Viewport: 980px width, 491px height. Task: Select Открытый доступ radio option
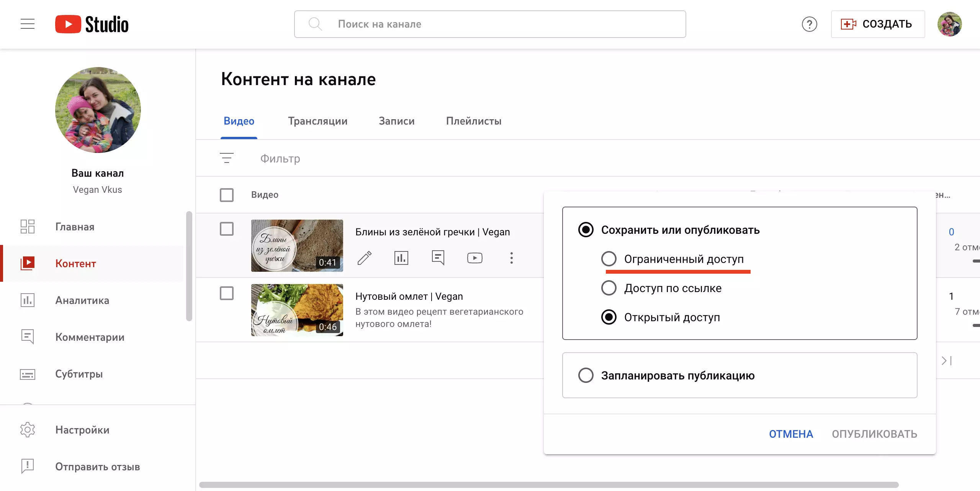tap(609, 317)
